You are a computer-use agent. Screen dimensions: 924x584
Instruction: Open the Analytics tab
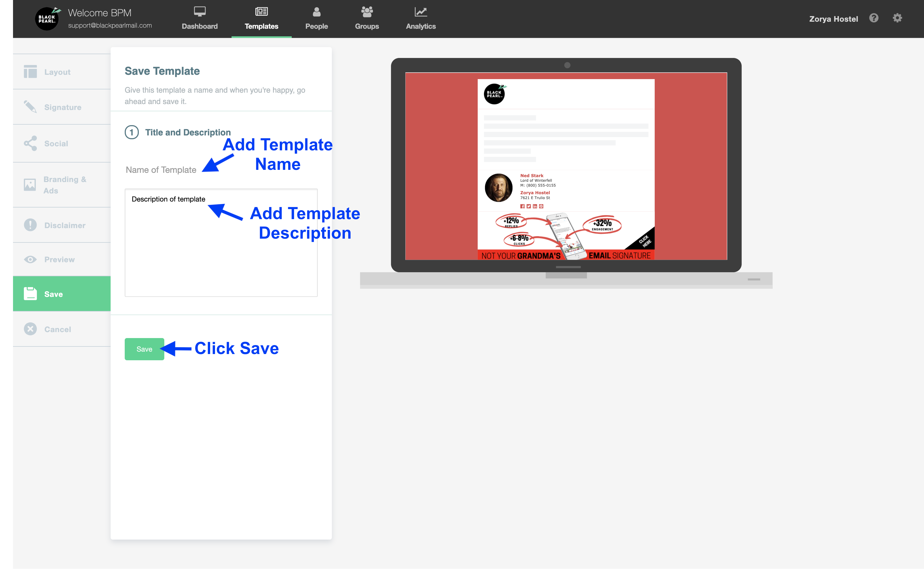421,18
